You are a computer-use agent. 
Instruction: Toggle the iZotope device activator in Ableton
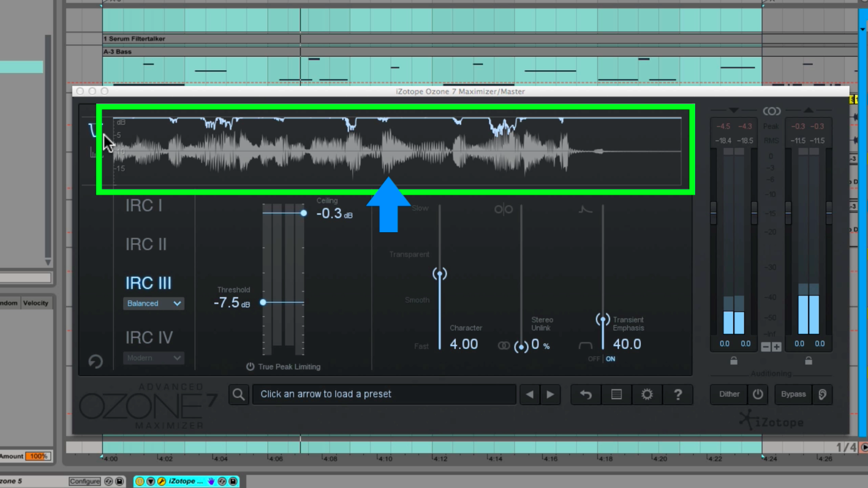[x=140, y=481]
